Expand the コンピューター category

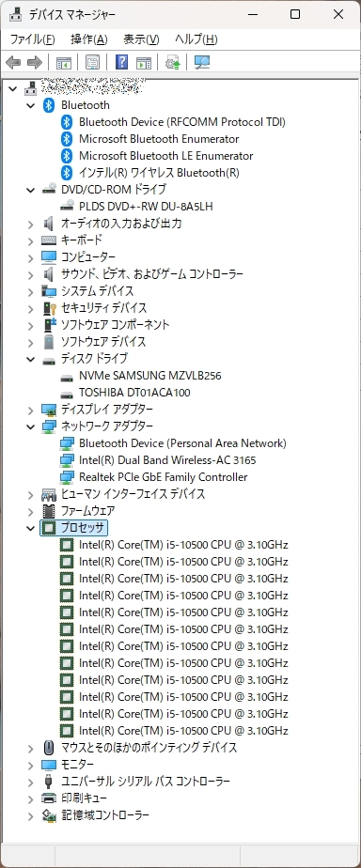coord(30,257)
